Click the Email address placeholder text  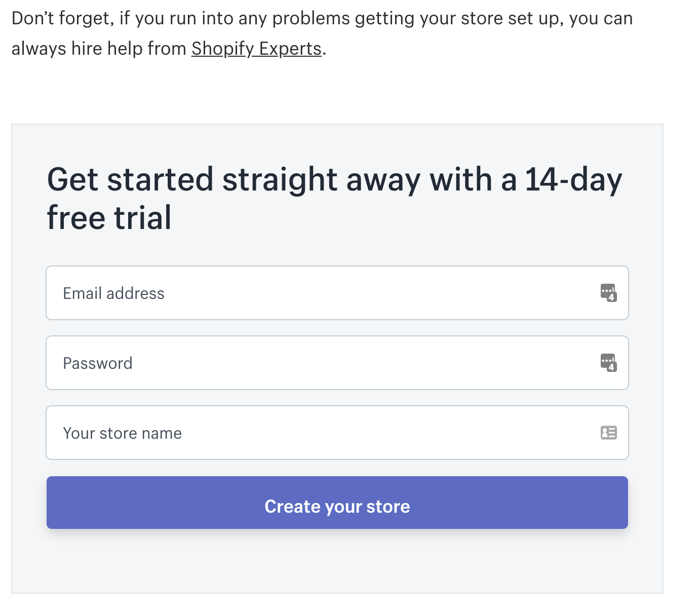coord(113,293)
